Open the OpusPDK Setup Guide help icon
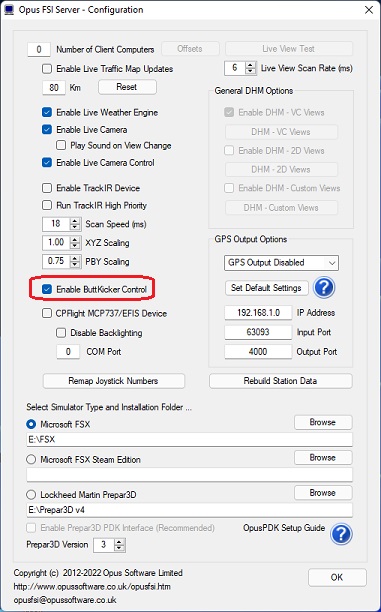This screenshot has height=612, width=381. [x=341, y=534]
